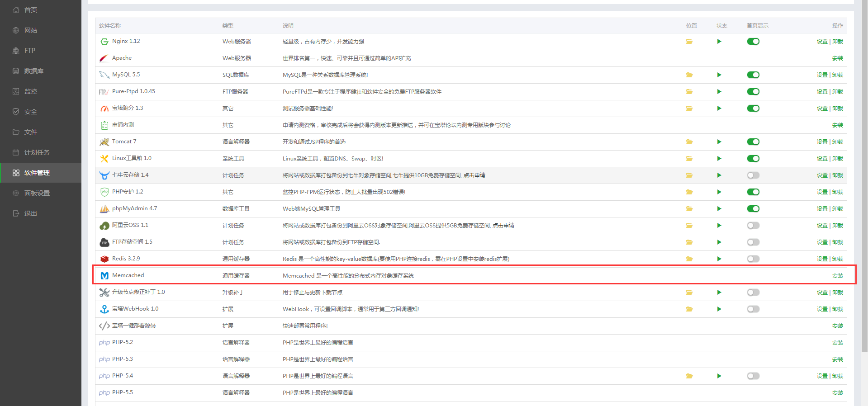
Task: Click the Nginx running status play icon
Action: 719,42
